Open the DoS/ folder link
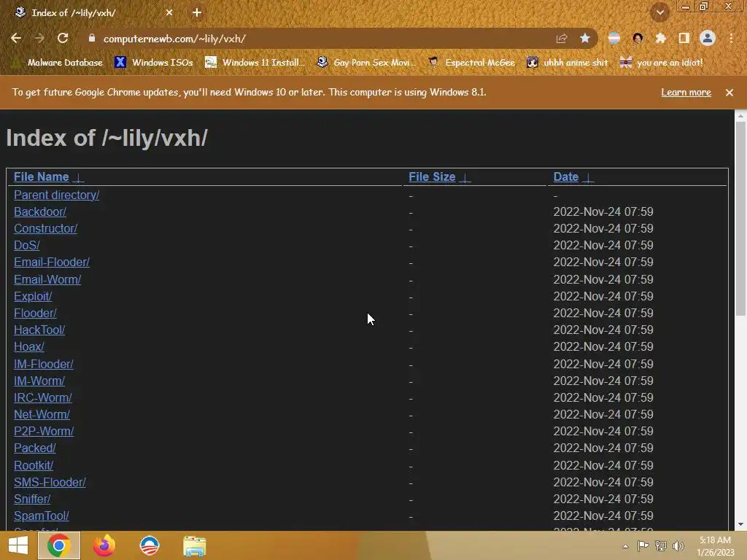Viewport: 747px width, 560px height. [27, 245]
